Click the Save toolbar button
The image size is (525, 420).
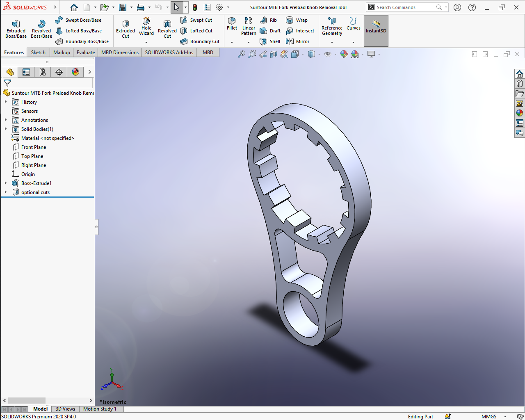point(123,7)
